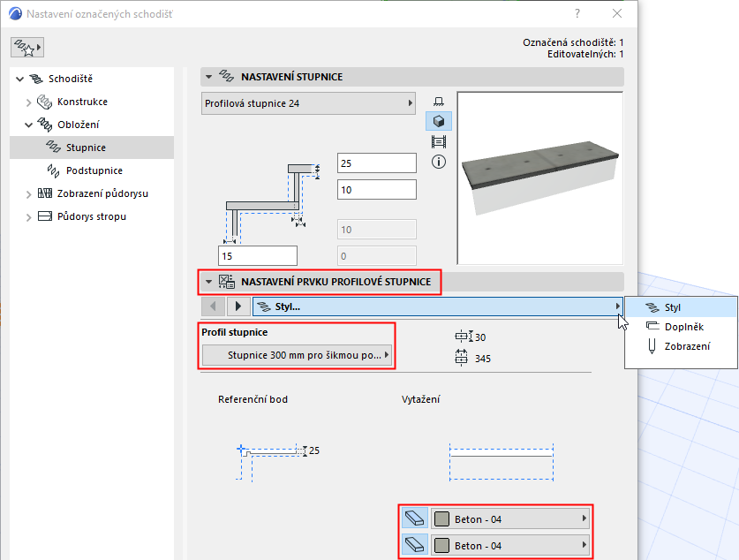
Task: Click the nosing field showing 15
Action: tap(257, 256)
